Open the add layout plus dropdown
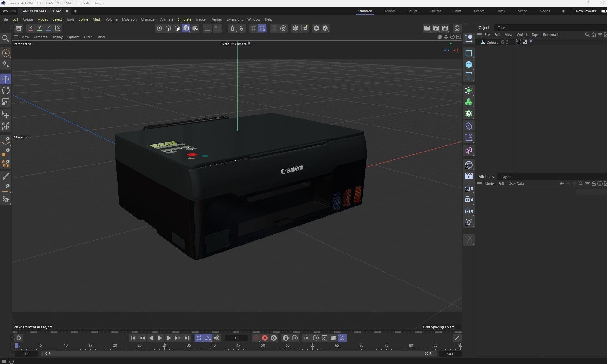 click(x=563, y=11)
